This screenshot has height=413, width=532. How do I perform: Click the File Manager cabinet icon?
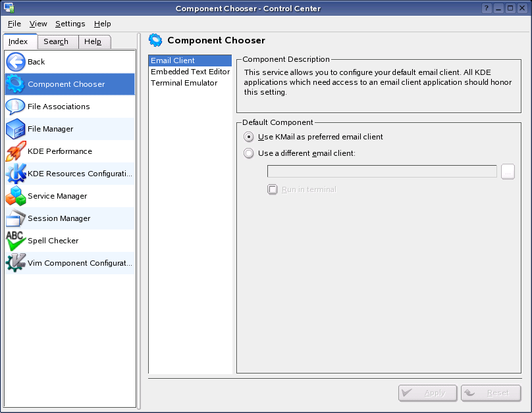(16, 129)
